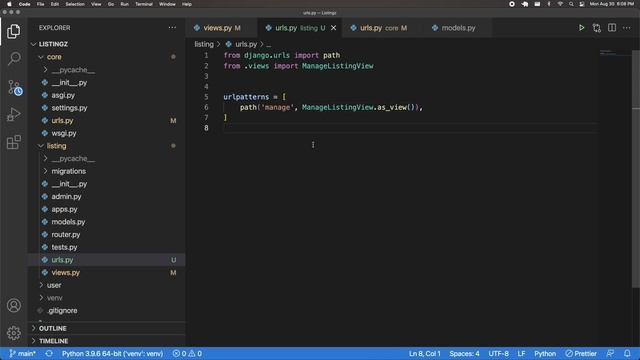
Task: Open the Run menu
Action: pyautogui.click(x=124, y=4)
